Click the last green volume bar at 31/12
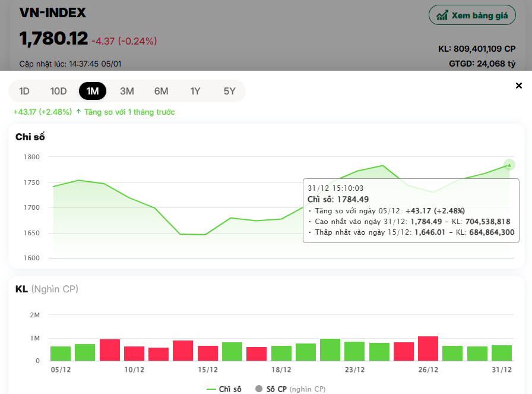The height and width of the screenshot is (394, 532). tap(502, 353)
